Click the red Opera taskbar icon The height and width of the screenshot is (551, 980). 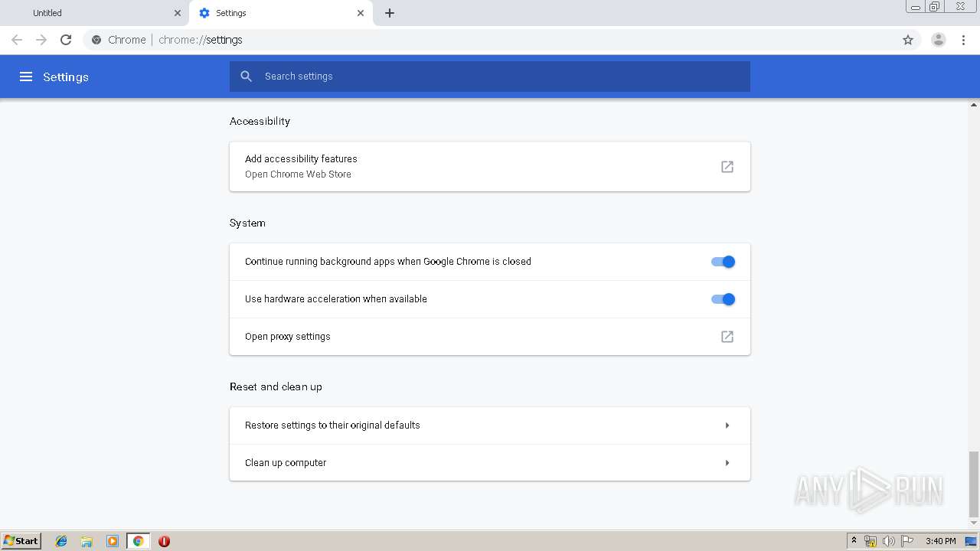pos(164,541)
